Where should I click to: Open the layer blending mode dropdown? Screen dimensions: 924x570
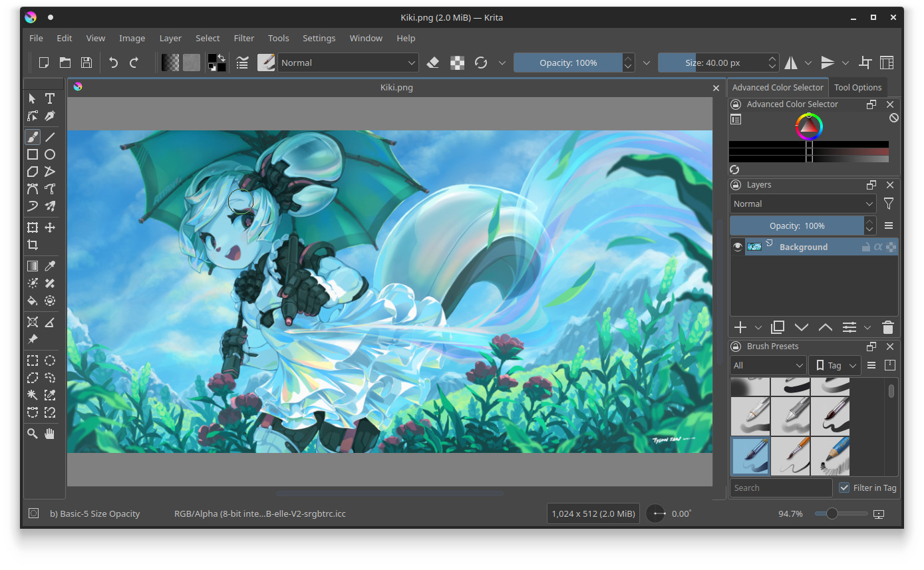803,204
